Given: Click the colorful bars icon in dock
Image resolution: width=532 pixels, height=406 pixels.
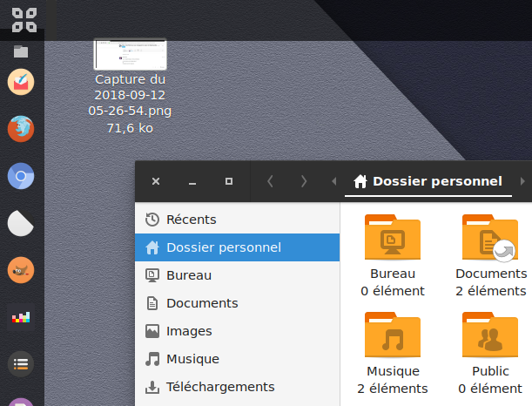Looking at the screenshot, I should click(x=21, y=318).
